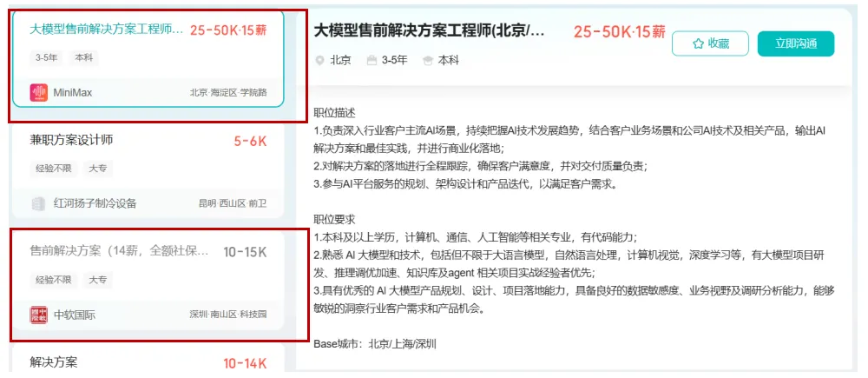This screenshot has height=378, width=868.
Task: Click the experience icon beside 3-5年 in header
Action: [372, 61]
